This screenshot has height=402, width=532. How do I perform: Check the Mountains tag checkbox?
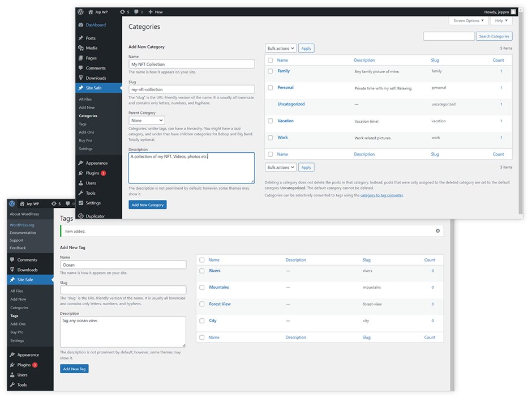coord(202,287)
